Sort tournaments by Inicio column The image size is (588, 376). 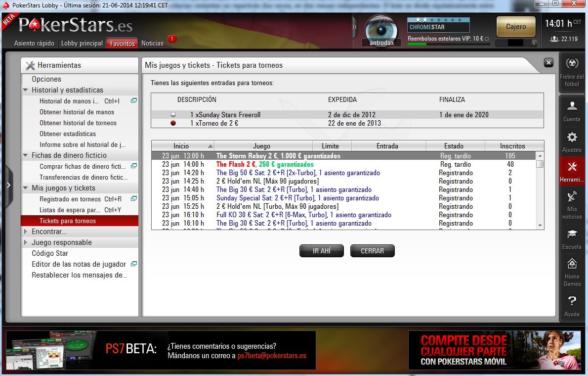(x=183, y=146)
